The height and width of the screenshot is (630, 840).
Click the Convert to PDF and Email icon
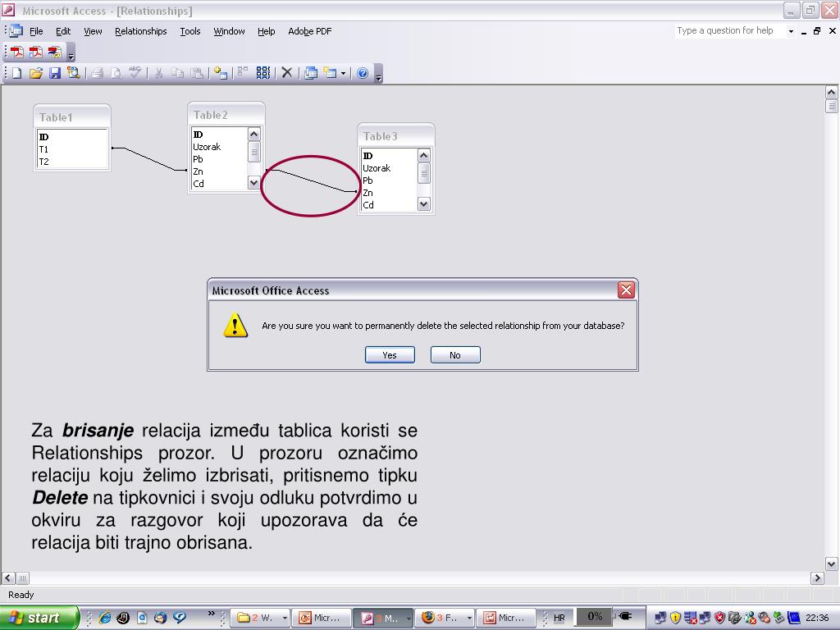pos(36,52)
